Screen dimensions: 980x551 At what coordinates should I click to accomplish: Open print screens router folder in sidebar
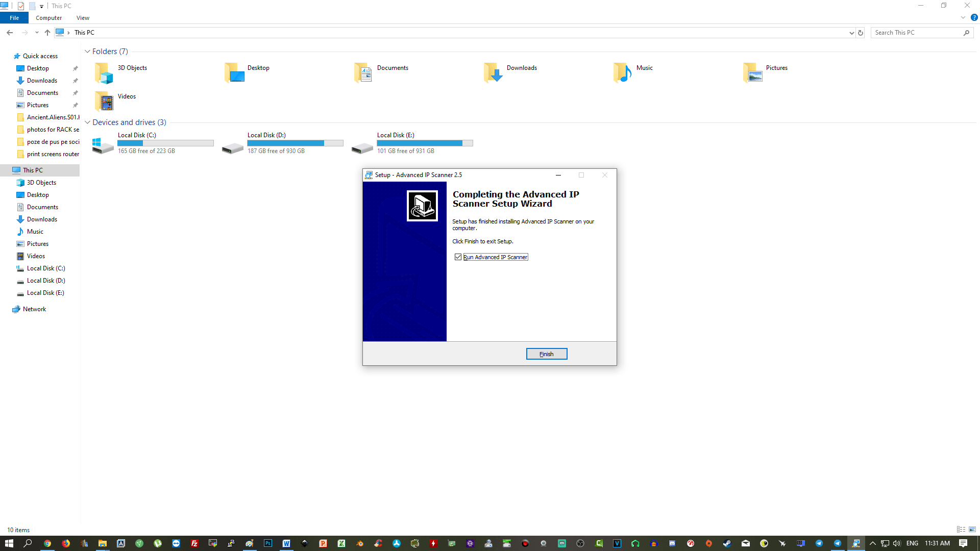[53, 154]
